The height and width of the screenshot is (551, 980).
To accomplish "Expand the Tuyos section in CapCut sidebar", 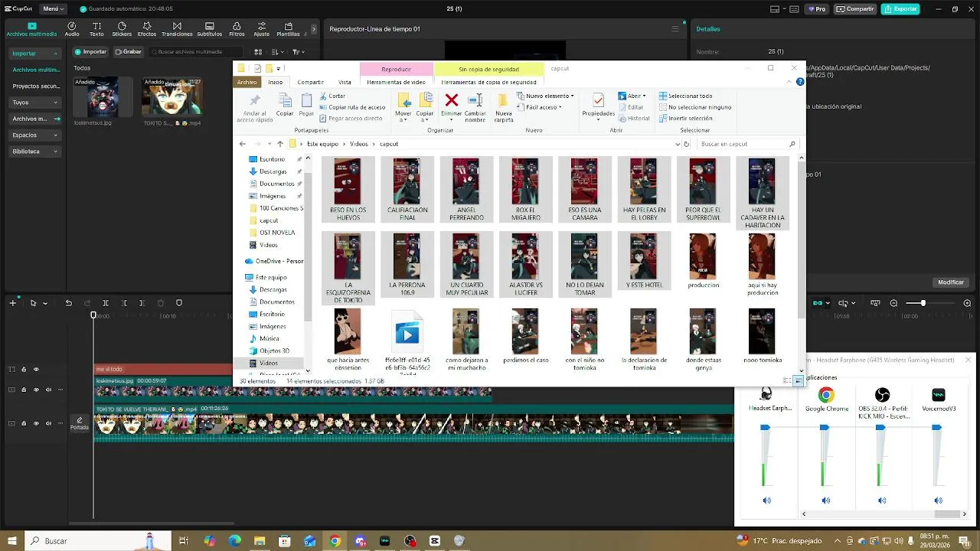I will click(35, 103).
